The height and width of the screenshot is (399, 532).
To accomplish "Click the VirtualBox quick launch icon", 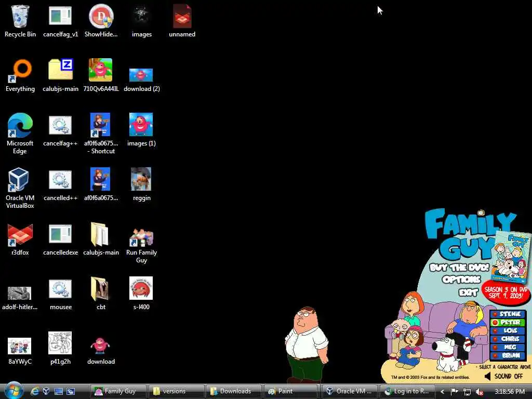I will pos(46,391).
